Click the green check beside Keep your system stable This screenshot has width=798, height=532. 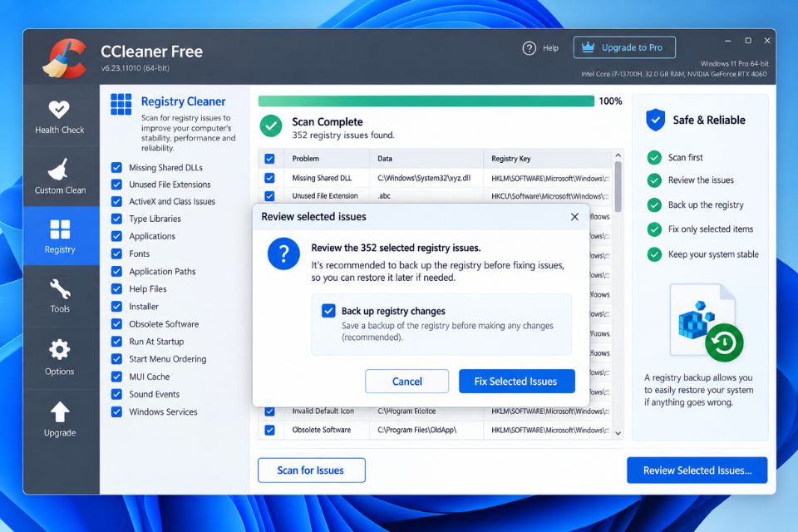(x=654, y=254)
